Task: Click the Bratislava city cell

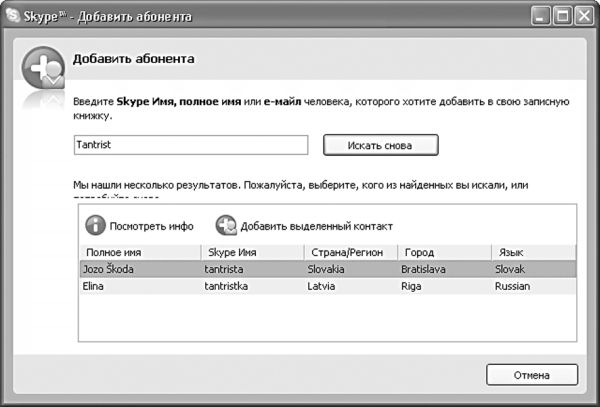Action: pyautogui.click(x=423, y=269)
